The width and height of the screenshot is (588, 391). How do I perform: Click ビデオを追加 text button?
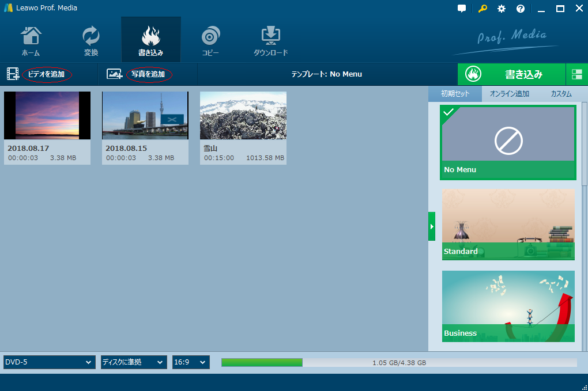pos(47,74)
